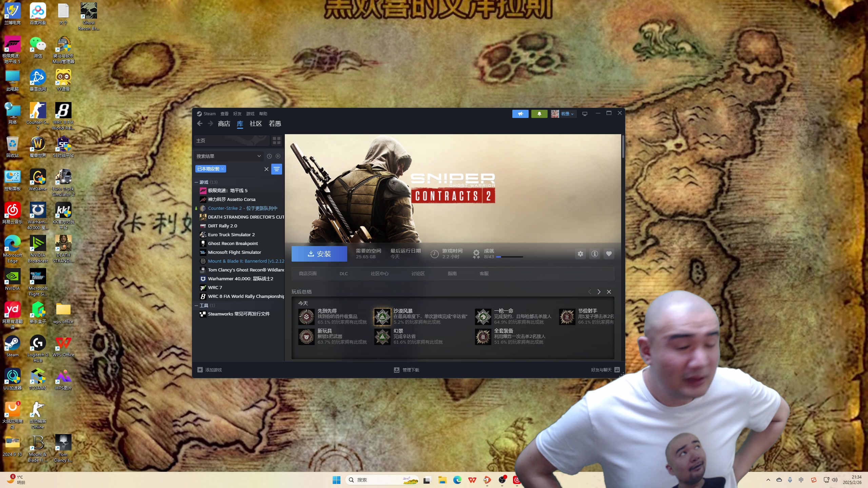Remove the 已本地安装 filter tag

click(222, 169)
